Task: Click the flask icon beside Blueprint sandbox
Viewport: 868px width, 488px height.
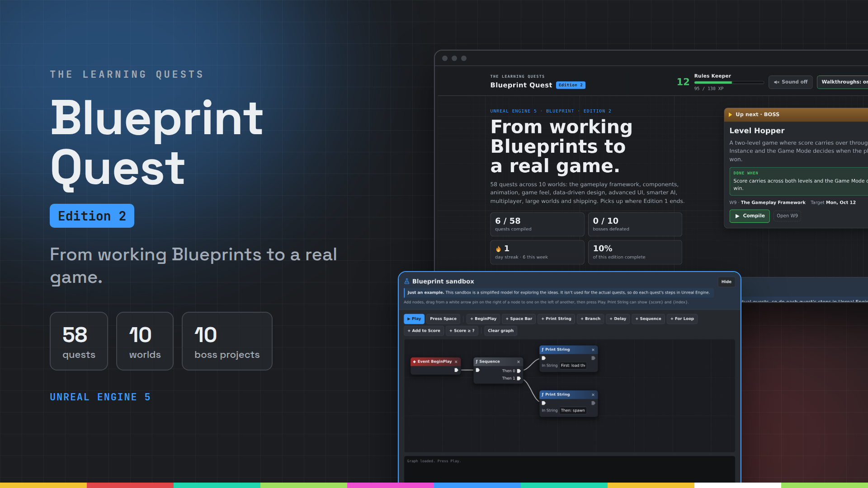Action: tap(407, 281)
